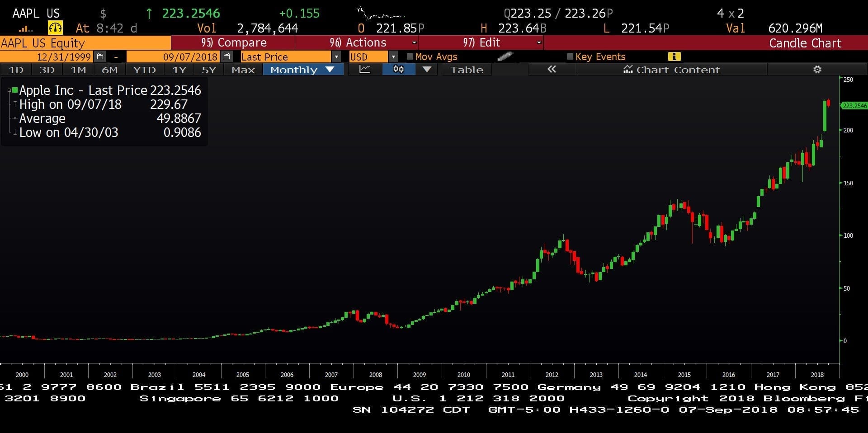Open the Monthly periodicity dropdown

(x=303, y=70)
